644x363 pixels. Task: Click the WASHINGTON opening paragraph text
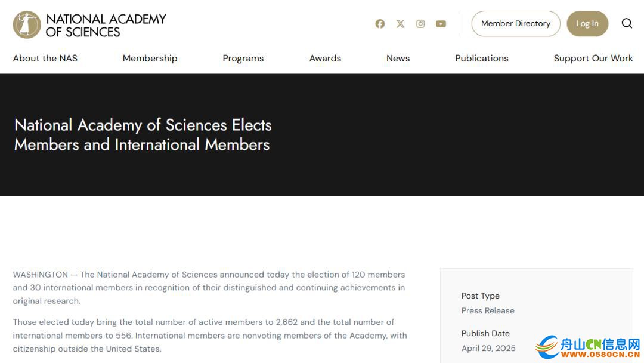click(209, 287)
